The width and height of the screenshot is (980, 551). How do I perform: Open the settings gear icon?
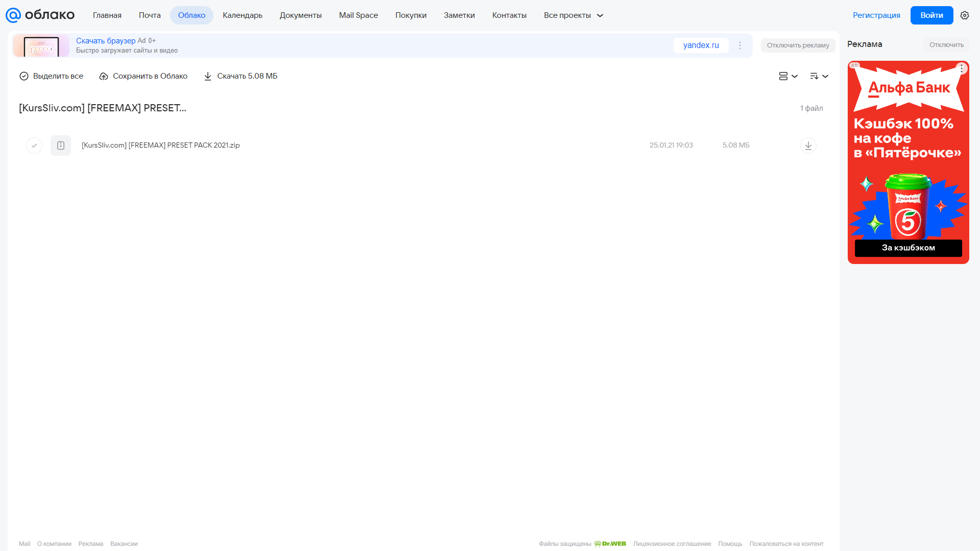coord(965,15)
